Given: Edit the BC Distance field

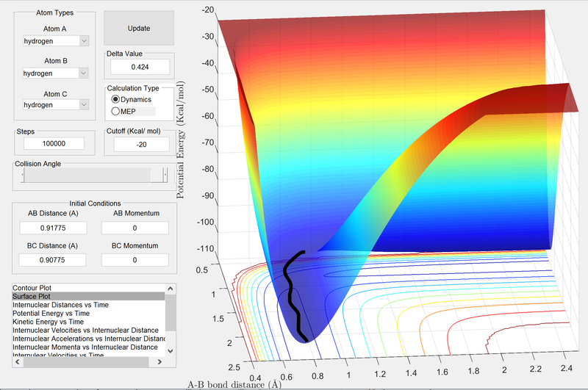Looking at the screenshot, I should pos(54,259).
